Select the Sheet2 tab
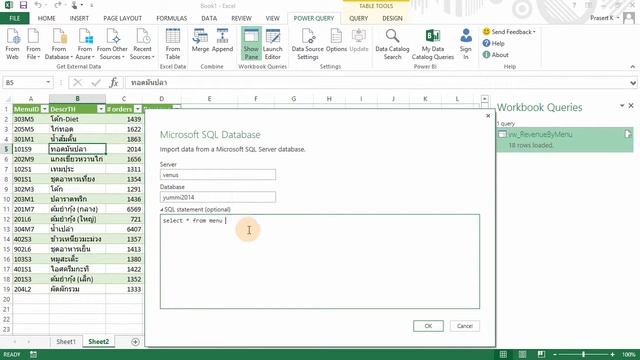Viewport: 640px width, 360px height. pos(98,342)
